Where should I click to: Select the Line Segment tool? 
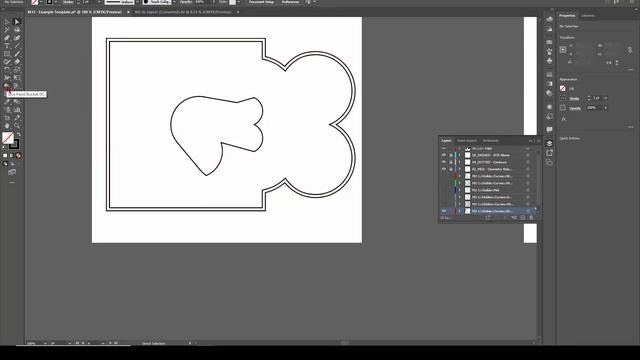pyautogui.click(x=17, y=46)
